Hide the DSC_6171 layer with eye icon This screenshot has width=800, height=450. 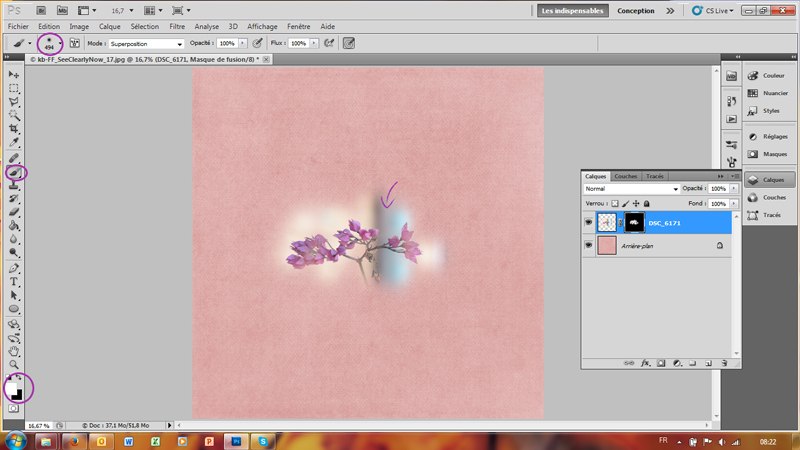pos(588,222)
